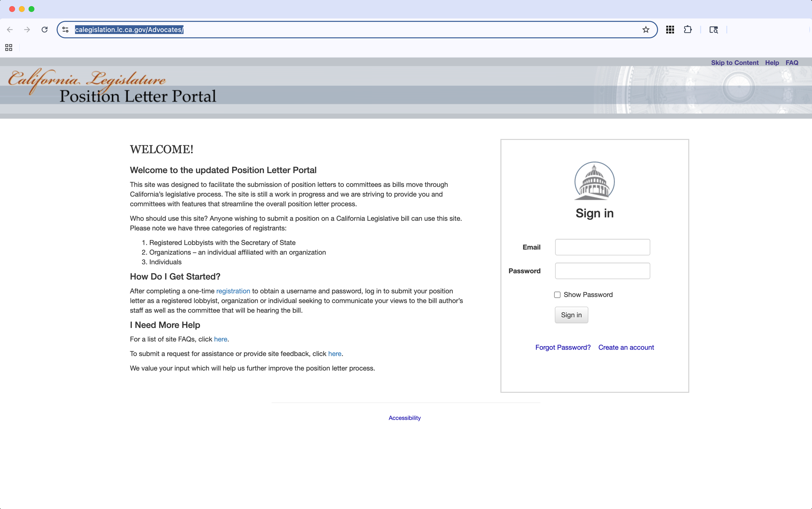Click the Help link in header
This screenshot has width=812, height=509.
click(772, 63)
